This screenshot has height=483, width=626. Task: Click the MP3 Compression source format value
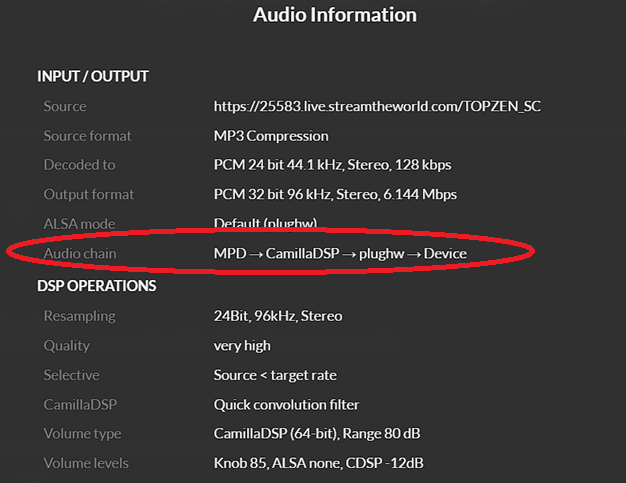270,135
